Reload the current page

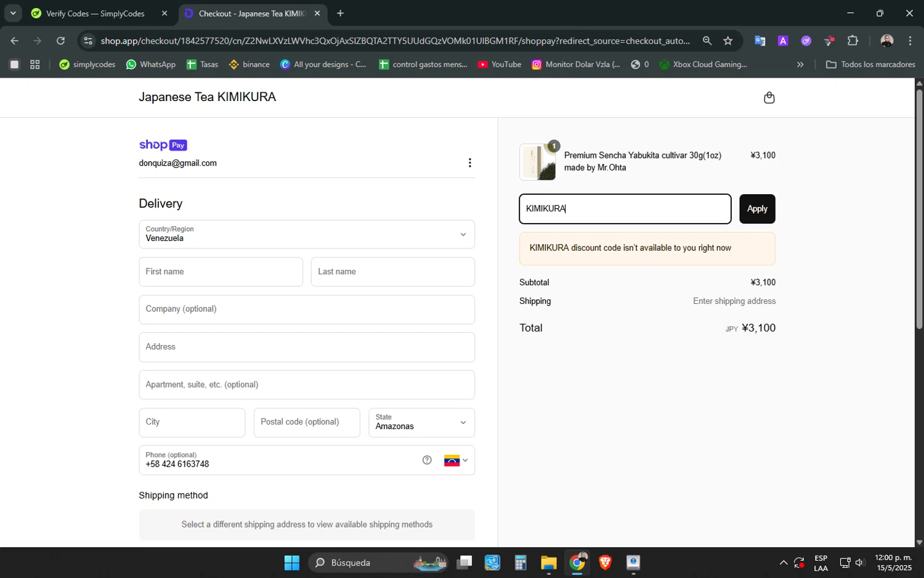[x=60, y=41]
